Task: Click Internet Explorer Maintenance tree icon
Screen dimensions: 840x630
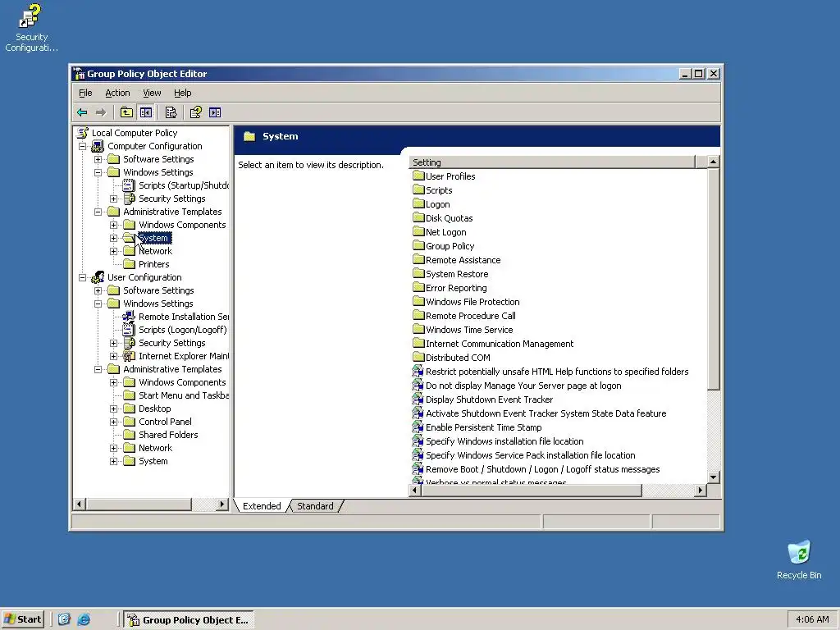Action: 129,356
